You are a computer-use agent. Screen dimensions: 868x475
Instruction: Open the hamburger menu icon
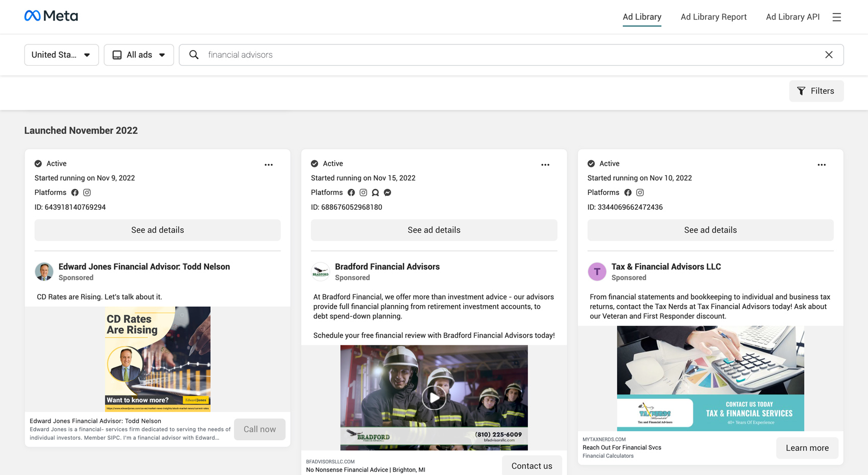[836, 17]
